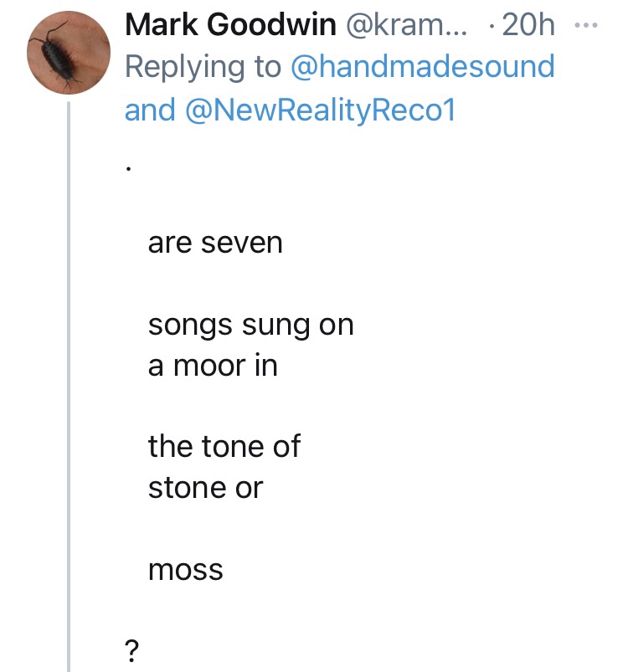Click the word "sung" in the tweet
This screenshot has height=672, width=628.
265,325
